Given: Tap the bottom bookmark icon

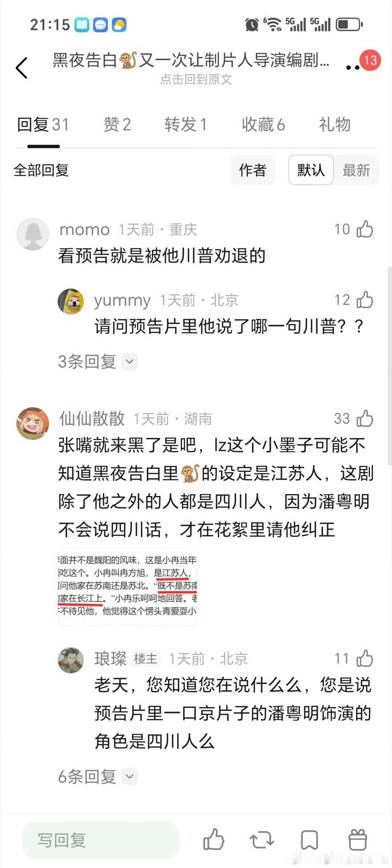Looking at the screenshot, I should (309, 840).
